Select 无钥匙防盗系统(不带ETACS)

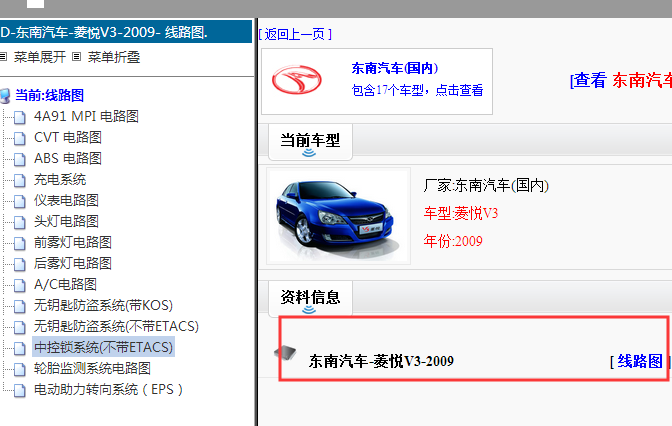pyautogui.click(x=116, y=326)
